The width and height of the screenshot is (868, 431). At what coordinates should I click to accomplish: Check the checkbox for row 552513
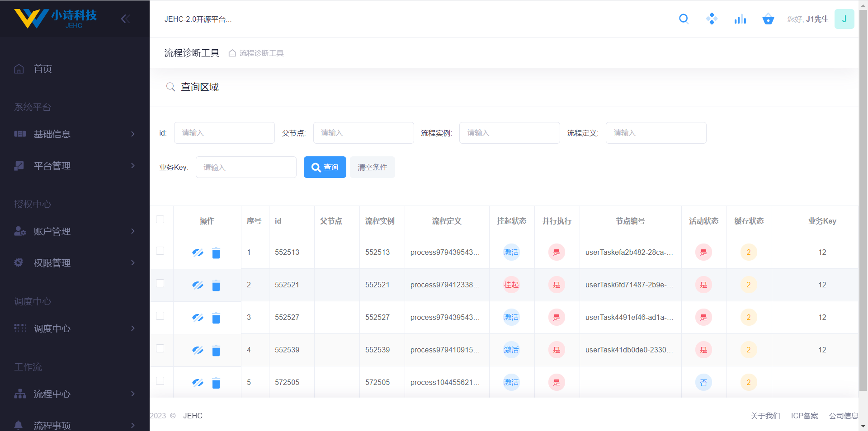(x=160, y=251)
